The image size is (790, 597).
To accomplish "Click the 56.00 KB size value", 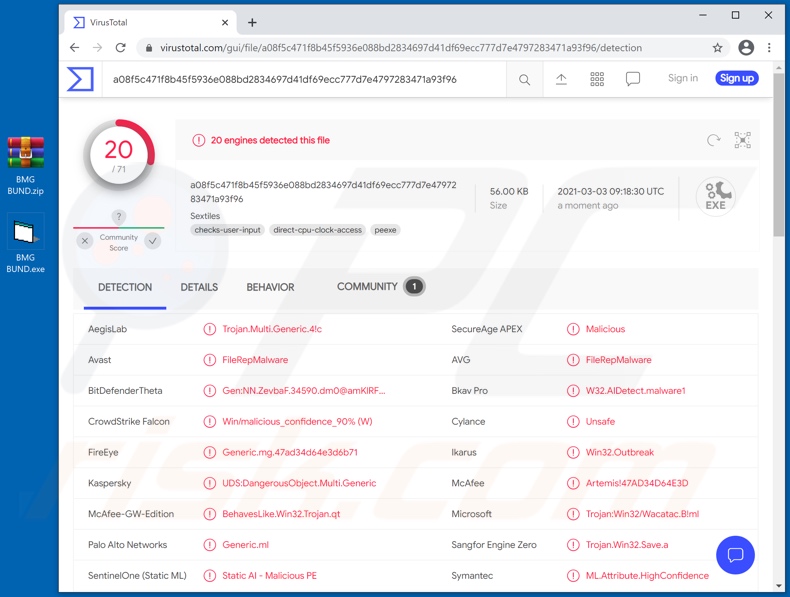I will tap(509, 191).
